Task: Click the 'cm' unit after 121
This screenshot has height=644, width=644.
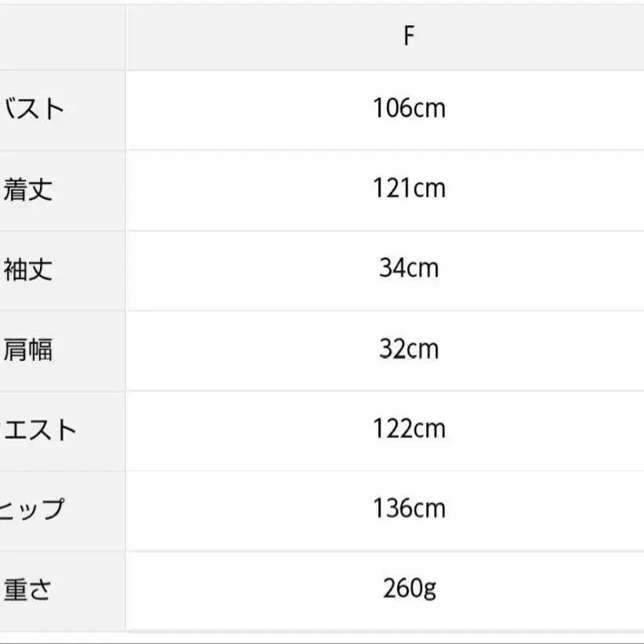Action: pos(429,189)
